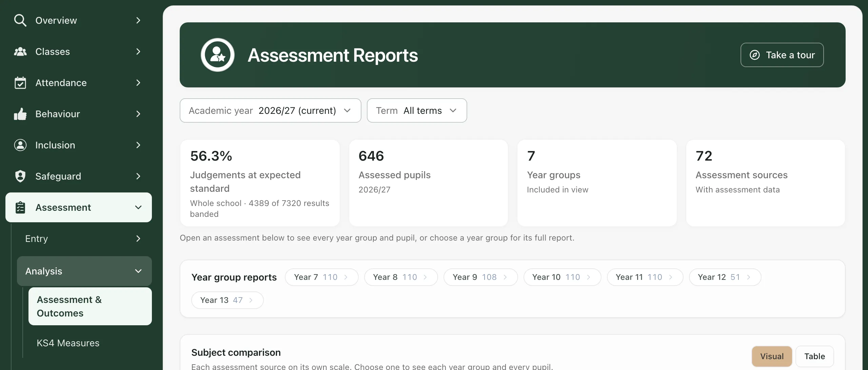Expand the Entry submenu chevron
Viewport: 868px width, 370px height.
pyautogui.click(x=138, y=239)
